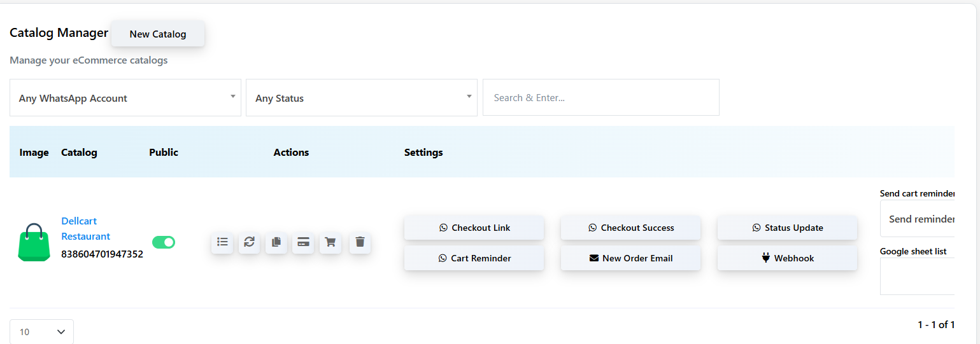Open the rows per page dropdown showing 10
The image size is (980, 344).
pos(42,332)
